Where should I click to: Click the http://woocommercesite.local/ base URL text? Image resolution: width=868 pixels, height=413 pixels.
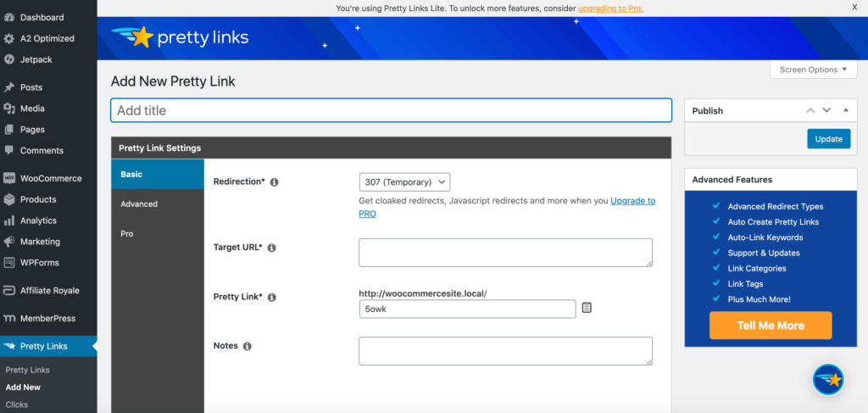(423, 294)
